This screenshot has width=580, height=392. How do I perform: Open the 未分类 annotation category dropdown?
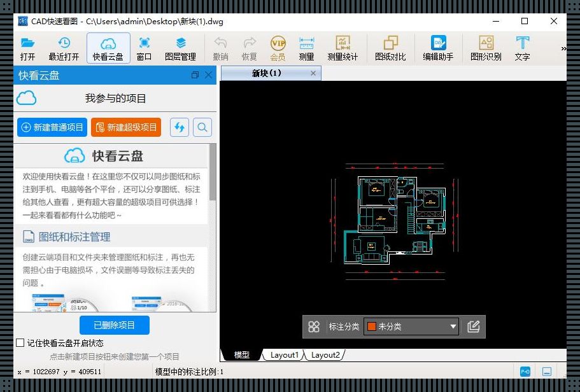pyautogui.click(x=411, y=326)
